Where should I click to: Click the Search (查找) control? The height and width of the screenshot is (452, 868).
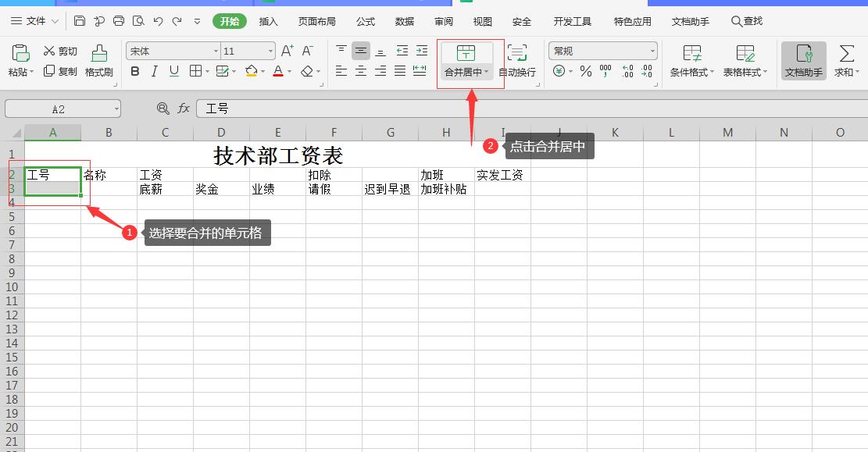[x=745, y=21]
